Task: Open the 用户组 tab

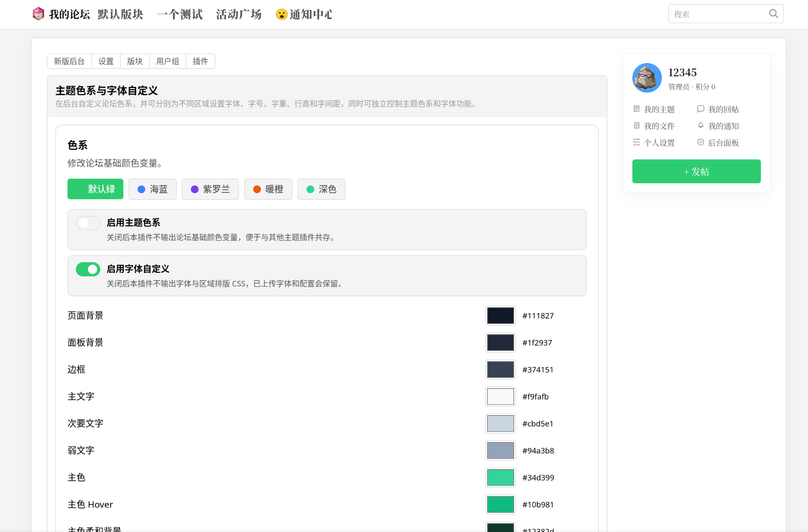Action: pyautogui.click(x=168, y=61)
